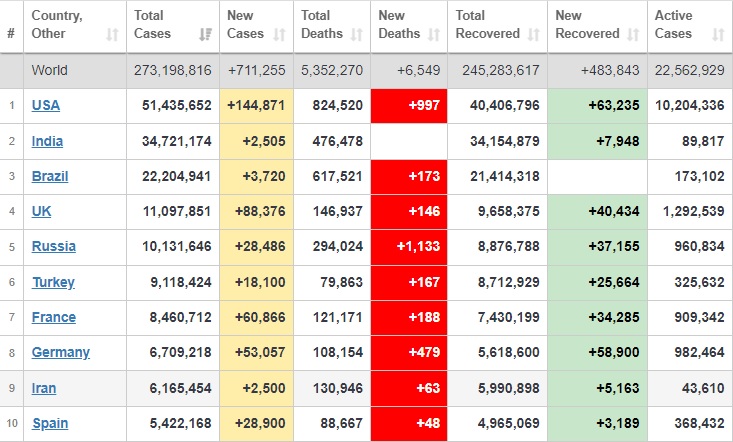Open the Brazil country link

click(49, 176)
